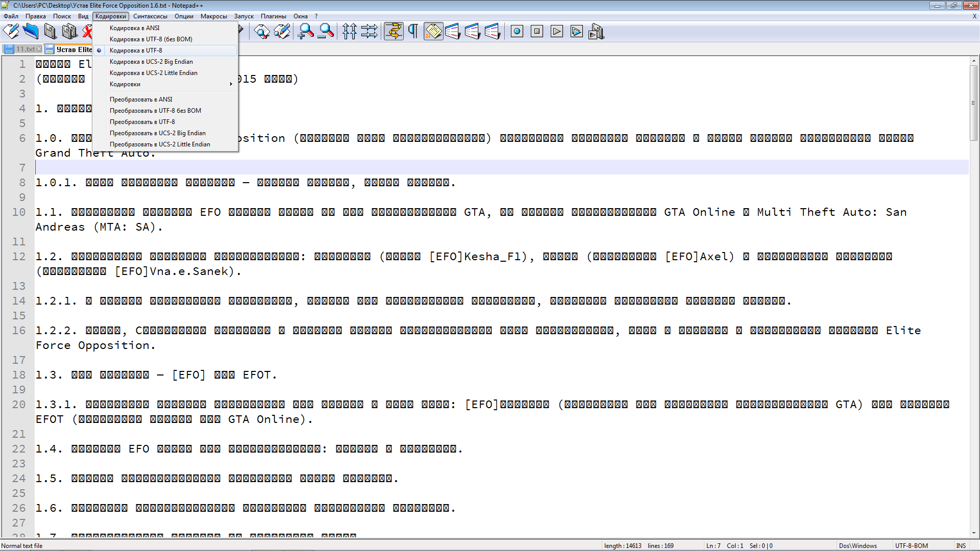Screen dimensions: 980x551
Task: Choose Преобразовать в UCS-2 Little Endian
Action: [165, 144]
